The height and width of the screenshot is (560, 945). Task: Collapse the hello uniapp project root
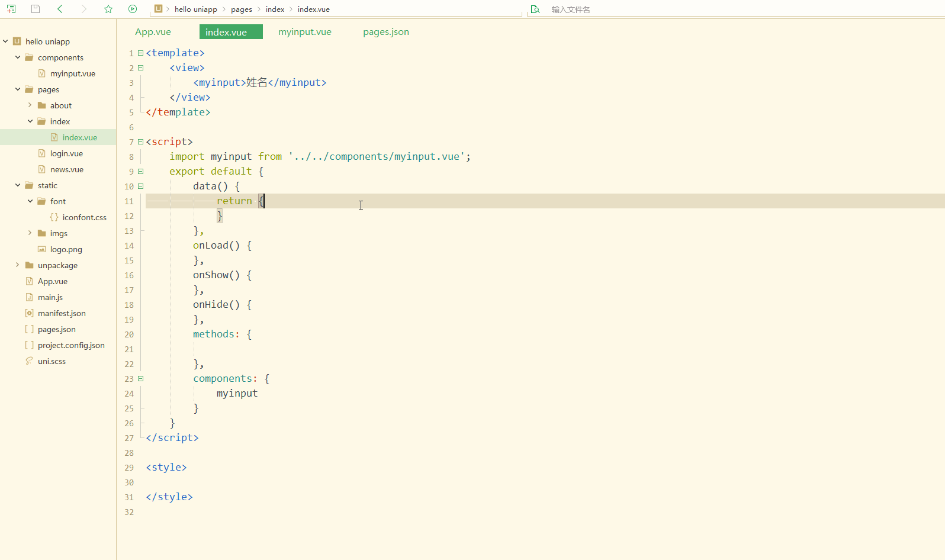(5, 41)
